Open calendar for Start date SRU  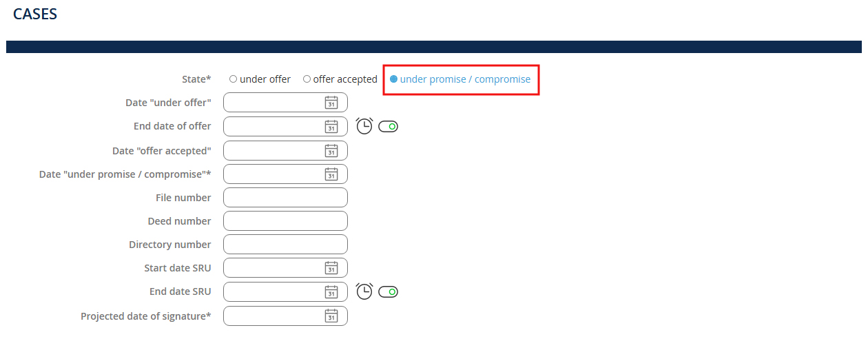[x=331, y=268]
